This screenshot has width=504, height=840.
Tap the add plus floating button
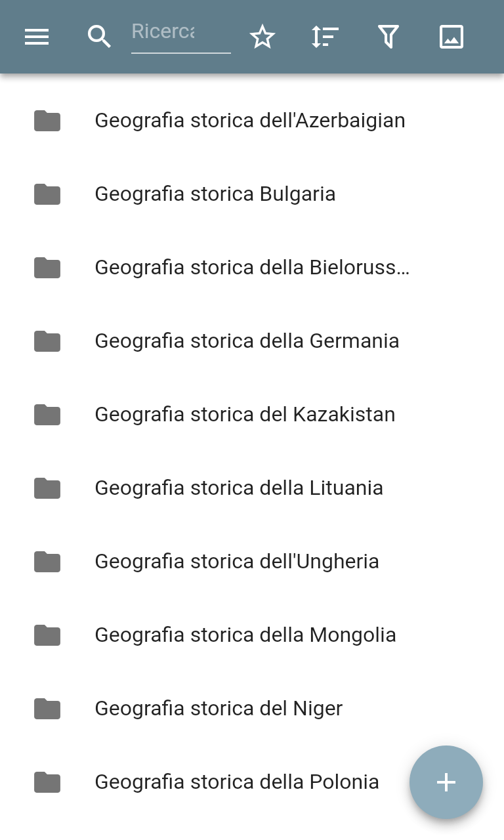[446, 782]
